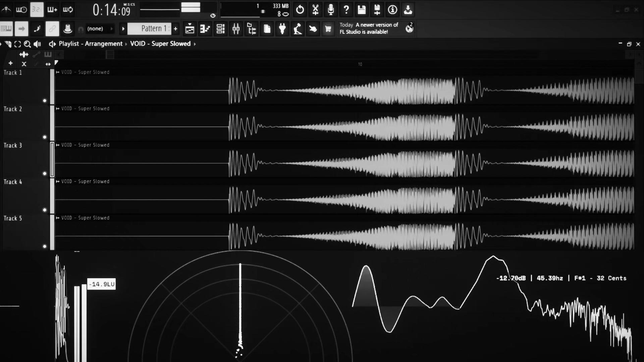Click the plus add-track button above Track 1

click(10, 63)
